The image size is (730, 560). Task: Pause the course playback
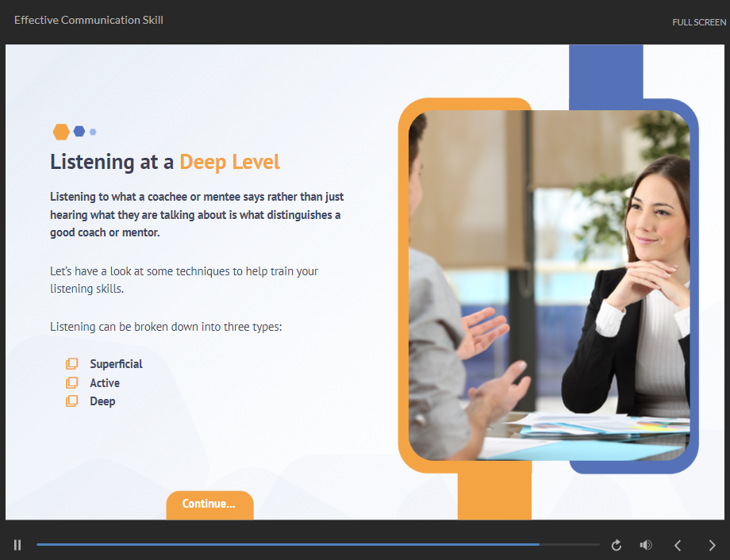(17, 545)
